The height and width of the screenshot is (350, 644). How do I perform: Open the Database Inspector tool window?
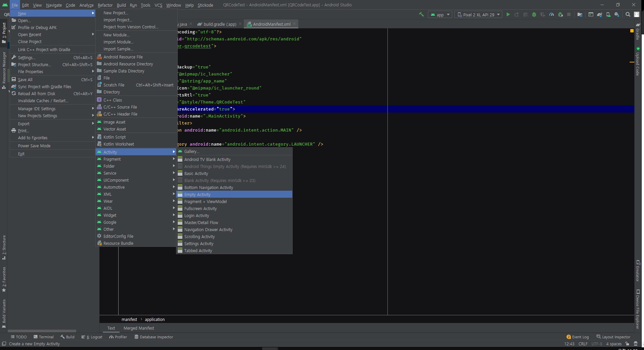click(x=154, y=337)
